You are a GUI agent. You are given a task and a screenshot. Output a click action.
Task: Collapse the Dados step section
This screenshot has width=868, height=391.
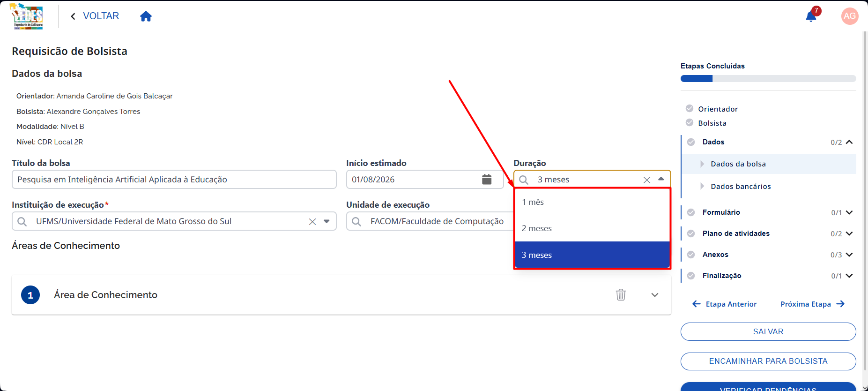849,142
